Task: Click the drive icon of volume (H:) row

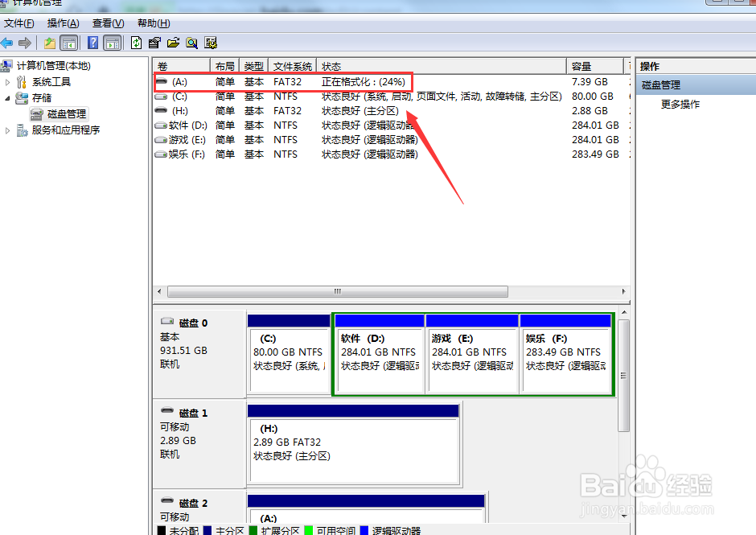Action: 161,110
